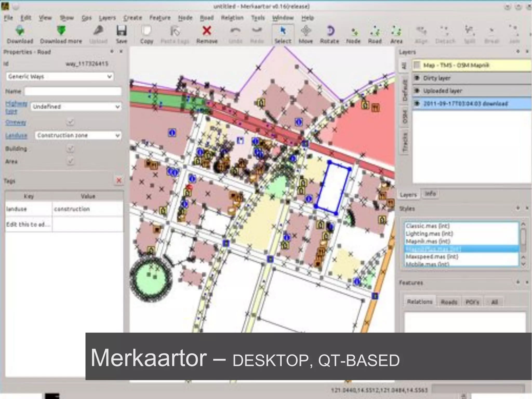
Task: Activate the Move tool
Action: [x=306, y=35]
